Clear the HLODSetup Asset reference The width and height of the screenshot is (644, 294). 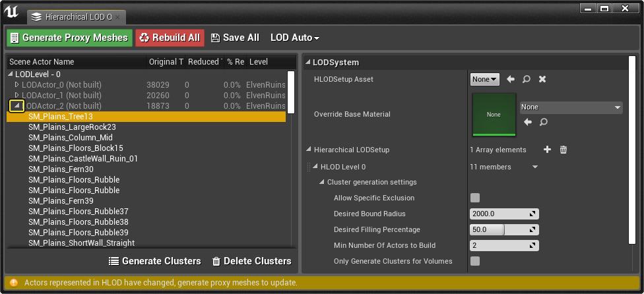(x=542, y=79)
